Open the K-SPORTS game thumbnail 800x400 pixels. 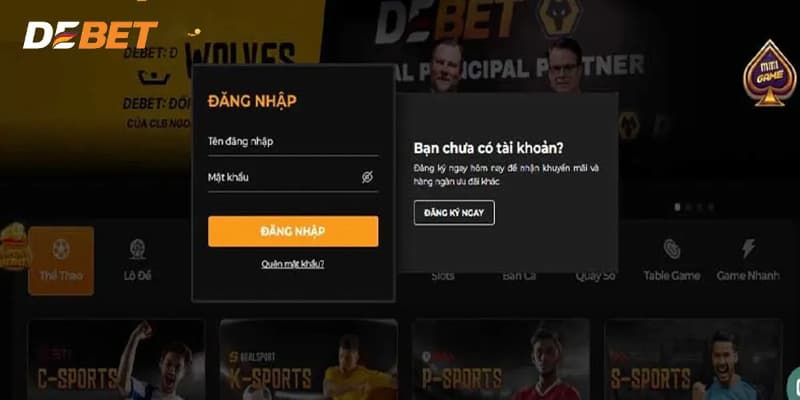[309, 360]
